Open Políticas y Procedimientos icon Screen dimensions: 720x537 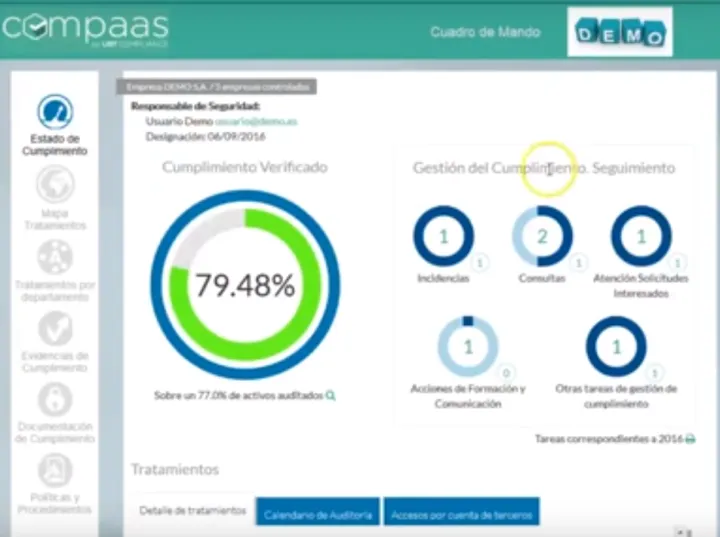(x=55, y=470)
